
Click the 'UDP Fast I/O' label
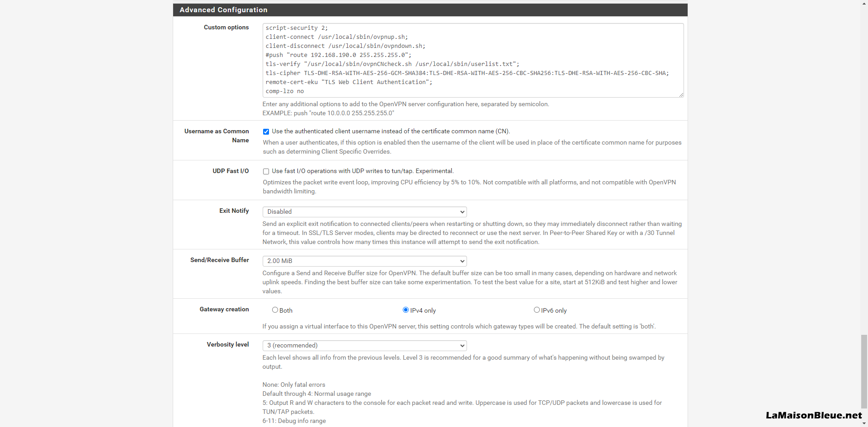[231, 171]
